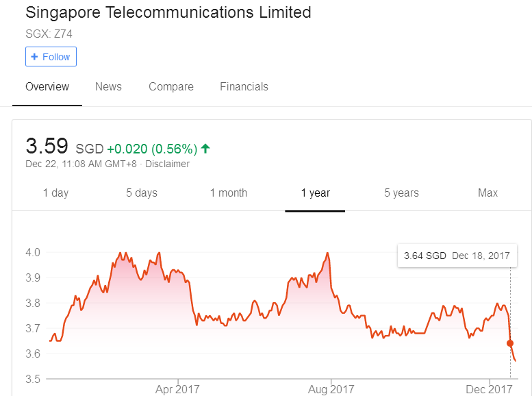Click the Dec 2017 axis label
Screen dimensions: 532x396
[x=489, y=389]
